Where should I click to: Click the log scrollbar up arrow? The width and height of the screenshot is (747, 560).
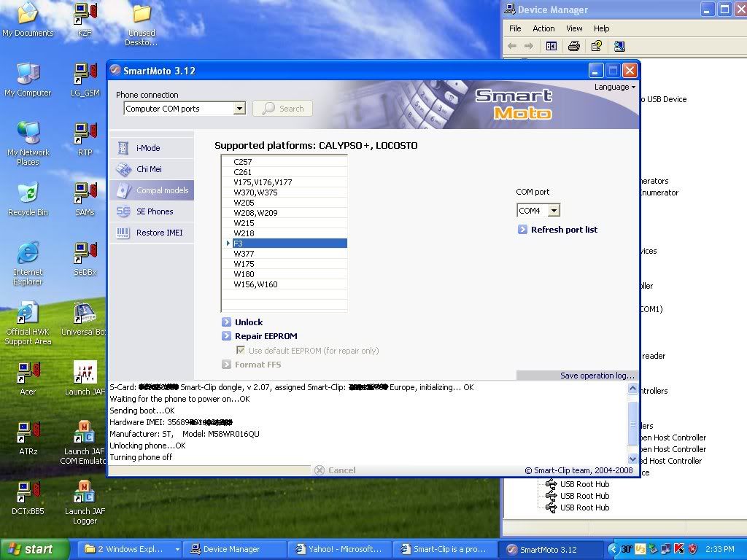[632, 389]
